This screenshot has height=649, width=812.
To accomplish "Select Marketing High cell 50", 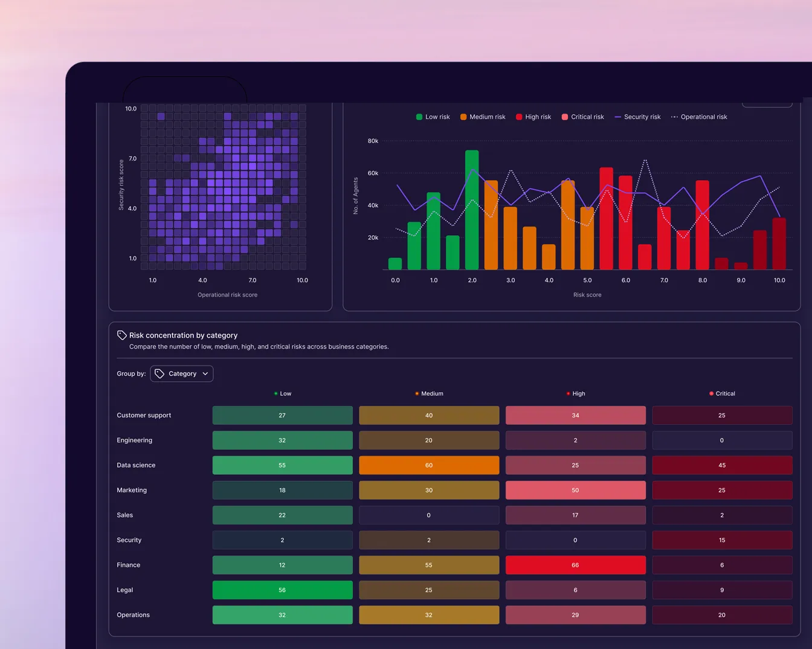I will pyautogui.click(x=575, y=490).
